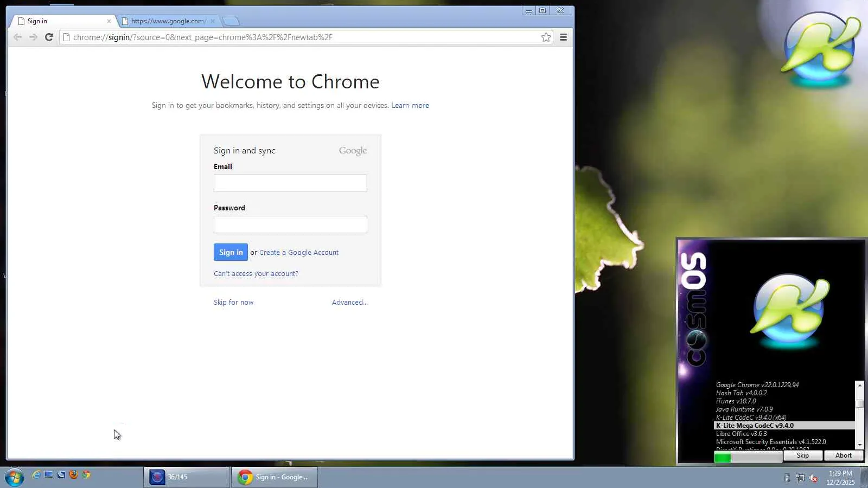Open the Create a Google Account link
Screen dimensions: 868x488
[x=299, y=252]
